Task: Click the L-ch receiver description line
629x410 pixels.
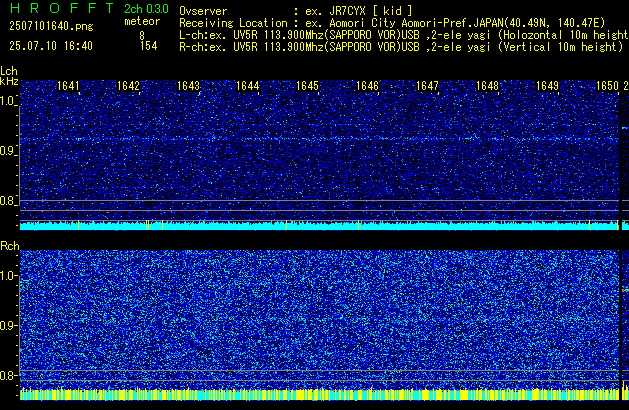Action: [404, 35]
